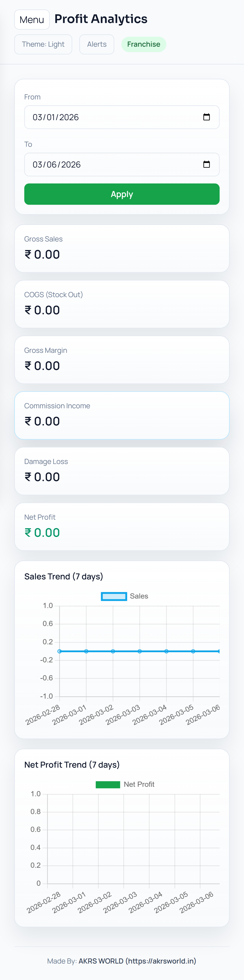Click the Franchise badge
The width and height of the screenshot is (244, 980).
[143, 44]
